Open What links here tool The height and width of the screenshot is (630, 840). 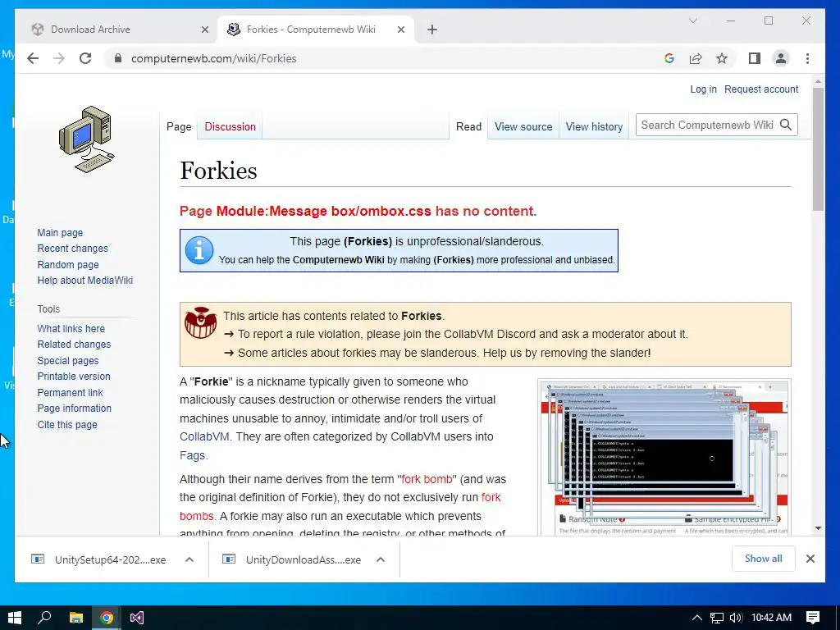pos(71,328)
